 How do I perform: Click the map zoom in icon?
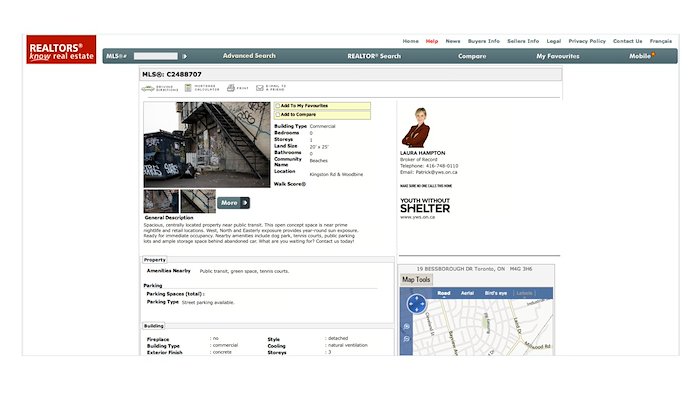pyautogui.click(x=406, y=326)
